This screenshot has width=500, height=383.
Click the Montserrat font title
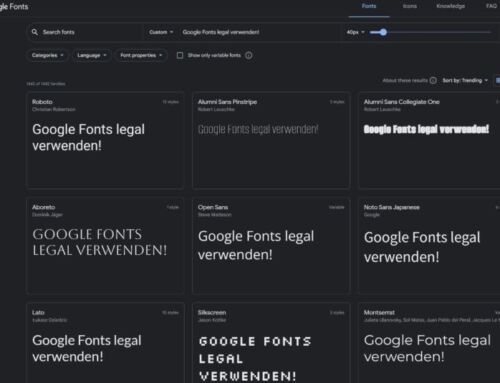(379, 312)
